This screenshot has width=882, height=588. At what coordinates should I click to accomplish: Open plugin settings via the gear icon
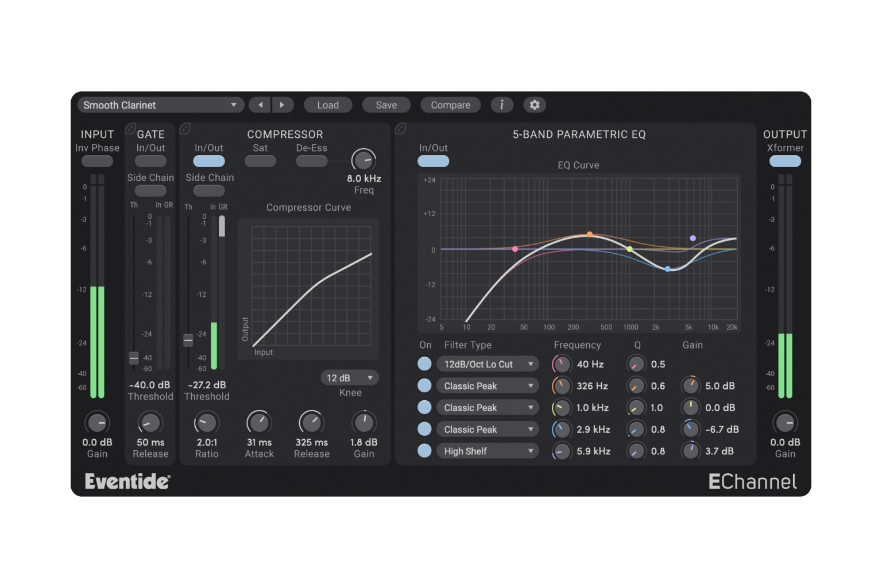point(534,105)
